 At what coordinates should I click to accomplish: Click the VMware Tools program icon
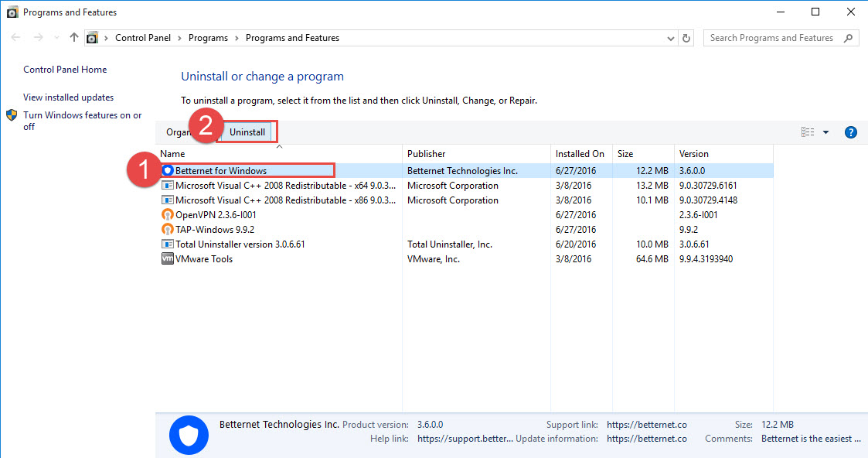click(167, 258)
